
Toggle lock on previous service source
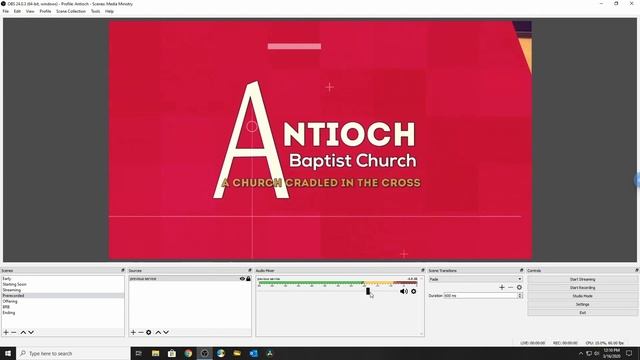coord(248,279)
